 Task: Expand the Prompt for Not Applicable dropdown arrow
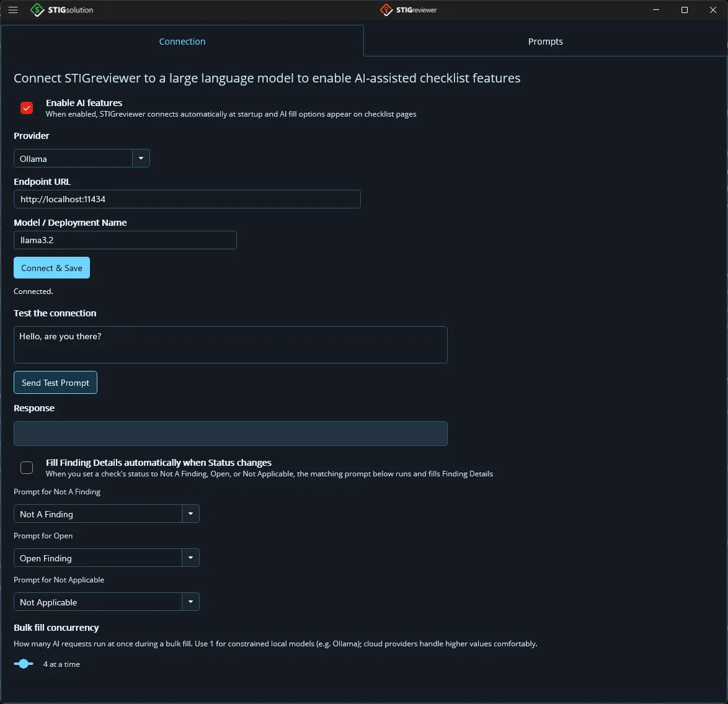[x=190, y=602]
